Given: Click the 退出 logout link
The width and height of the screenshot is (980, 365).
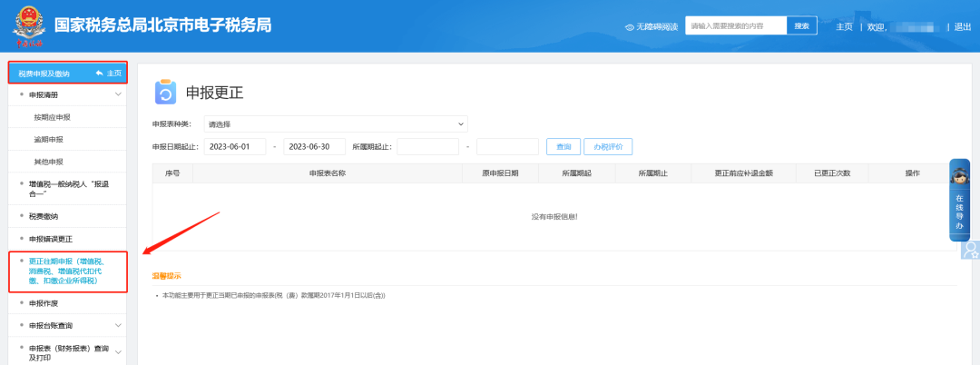Looking at the screenshot, I should pos(963,27).
